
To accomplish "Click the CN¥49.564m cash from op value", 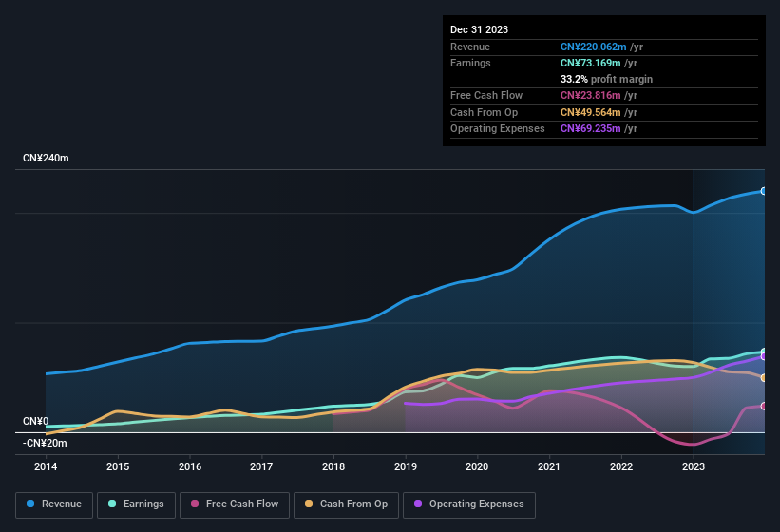I will click(591, 112).
